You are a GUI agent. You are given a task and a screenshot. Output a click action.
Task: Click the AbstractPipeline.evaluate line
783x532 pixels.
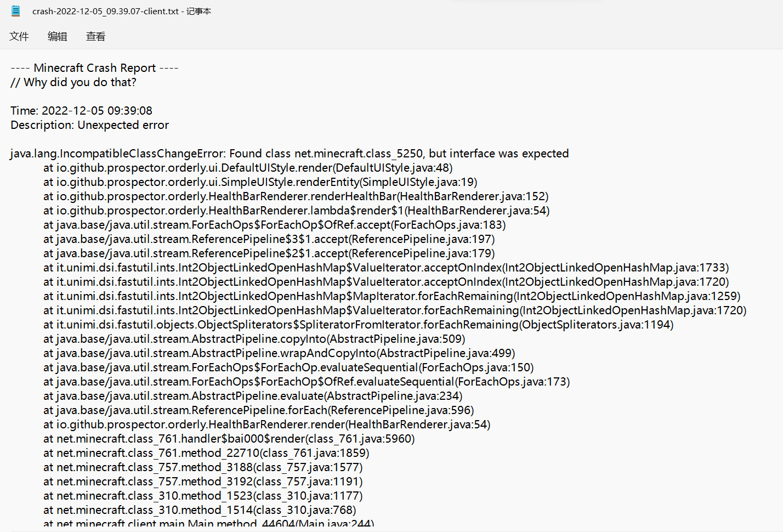(253, 396)
